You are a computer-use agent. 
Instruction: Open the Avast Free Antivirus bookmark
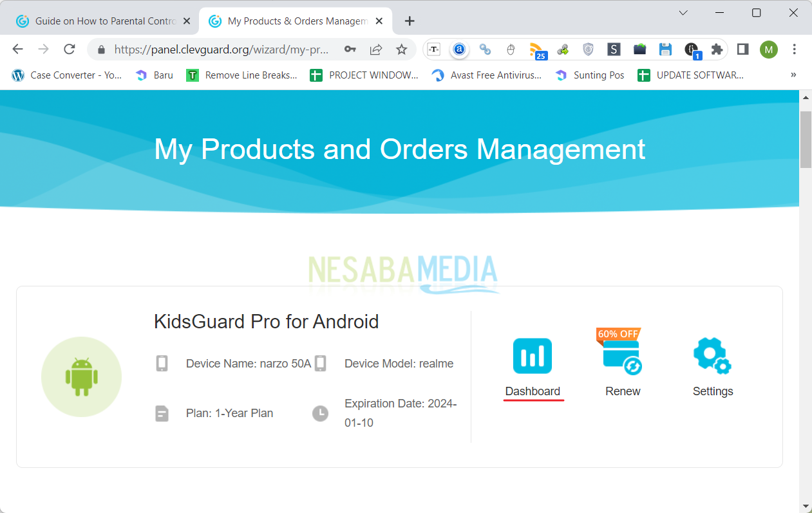pos(487,75)
